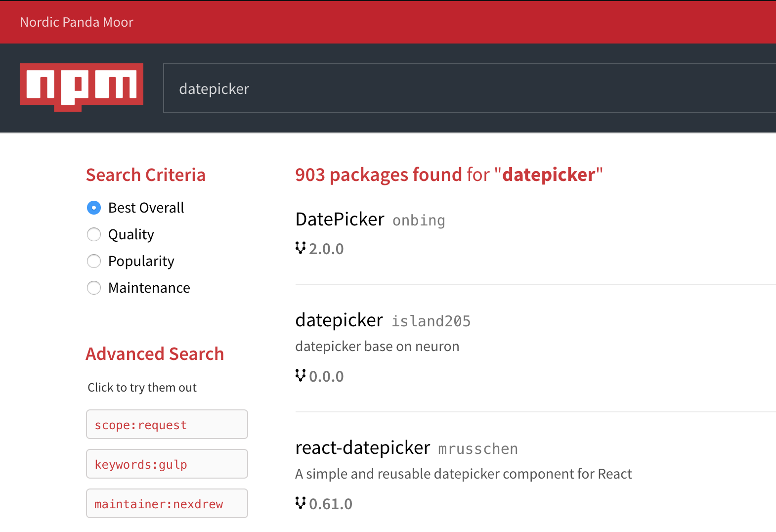
Task: Click description 'datepicker base on neuron'
Action: (x=377, y=346)
